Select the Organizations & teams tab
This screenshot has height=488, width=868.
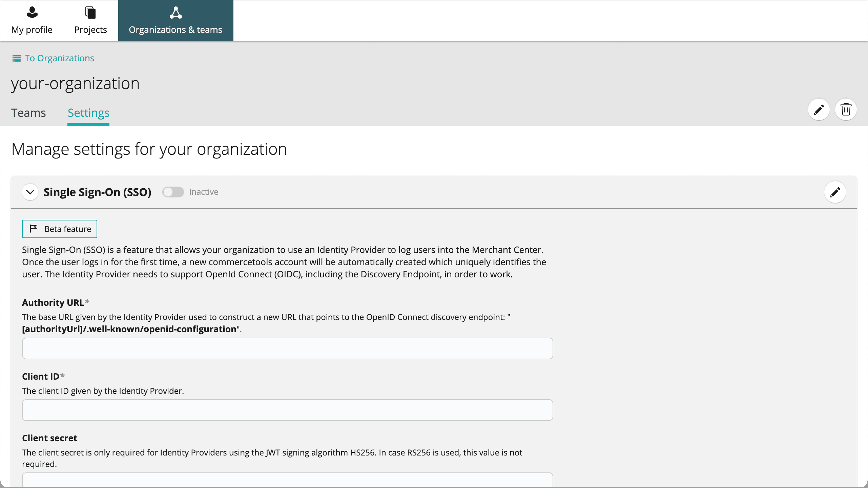click(175, 21)
